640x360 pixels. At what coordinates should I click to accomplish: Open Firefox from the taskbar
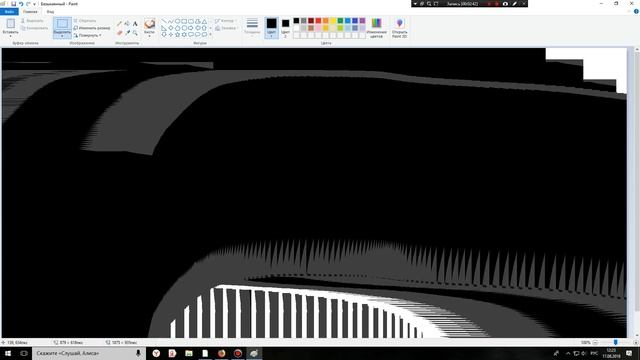coord(222,353)
